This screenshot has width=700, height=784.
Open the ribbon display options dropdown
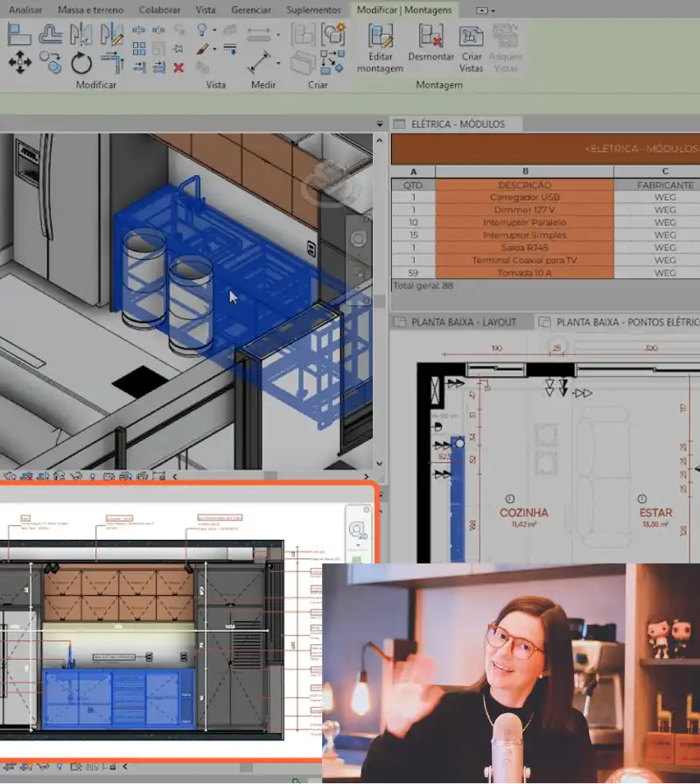click(486, 10)
